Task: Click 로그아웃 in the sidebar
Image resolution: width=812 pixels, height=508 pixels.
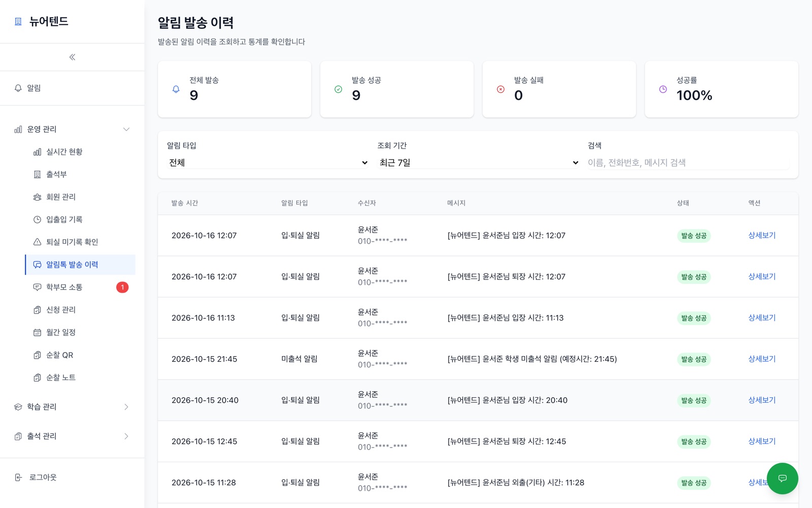Action: click(72, 478)
